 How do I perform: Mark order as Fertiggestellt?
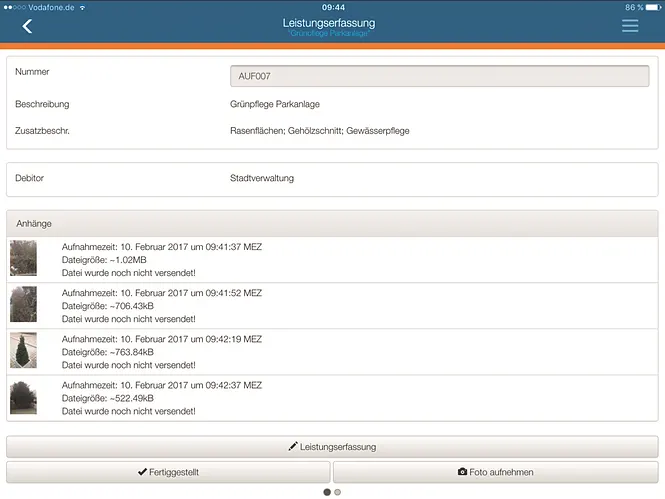pos(168,472)
